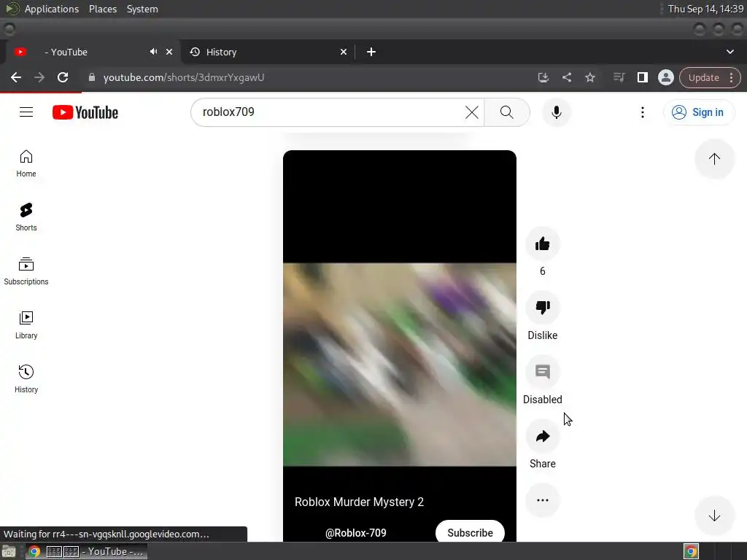Reload the page

tap(63, 77)
